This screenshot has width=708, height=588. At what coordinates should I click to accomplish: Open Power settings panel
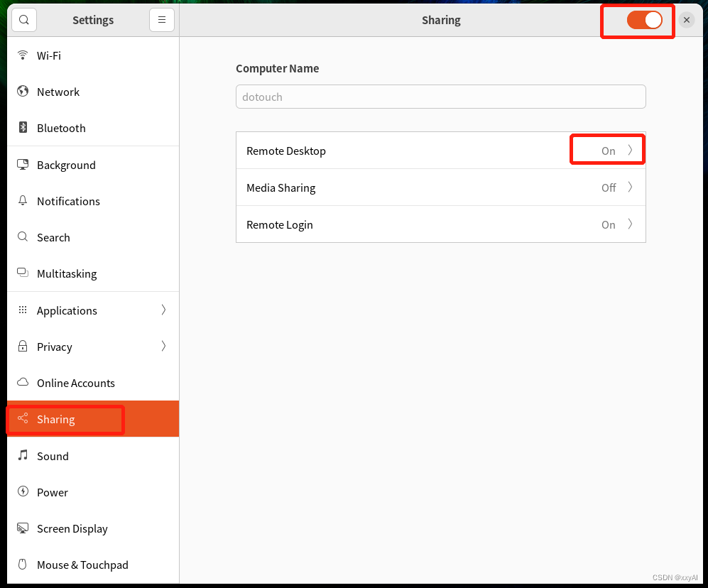tap(93, 492)
